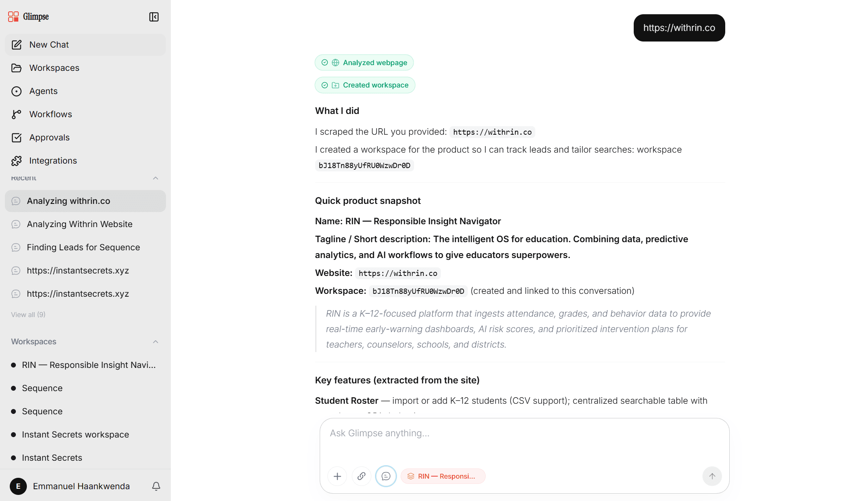Collapse the sidebar using the panel icon
868x501 pixels.
coord(154,17)
